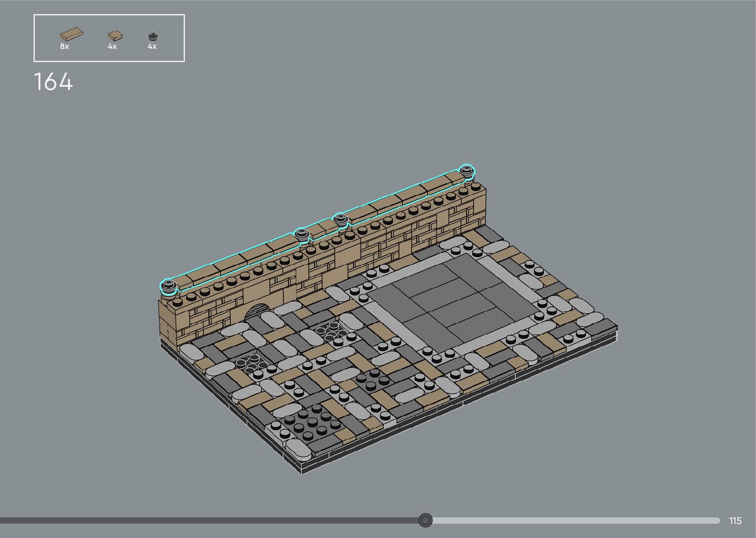Click the 8x quantity label in parts box
Image resolution: width=756 pixels, height=538 pixels.
(64, 46)
